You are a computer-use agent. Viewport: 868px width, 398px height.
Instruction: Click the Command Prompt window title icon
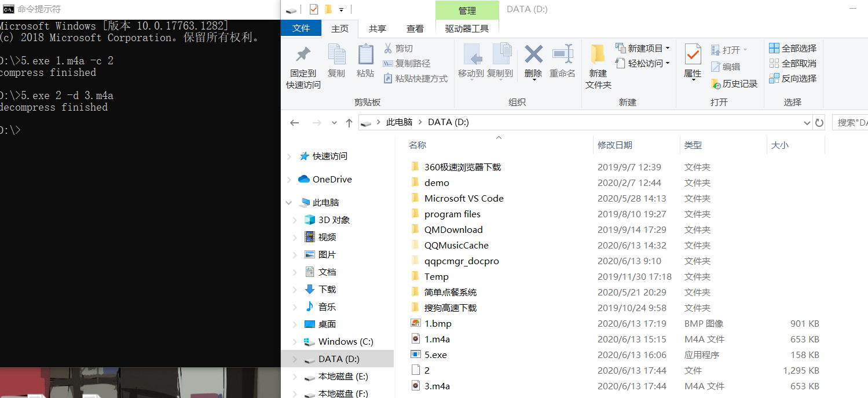8,9
